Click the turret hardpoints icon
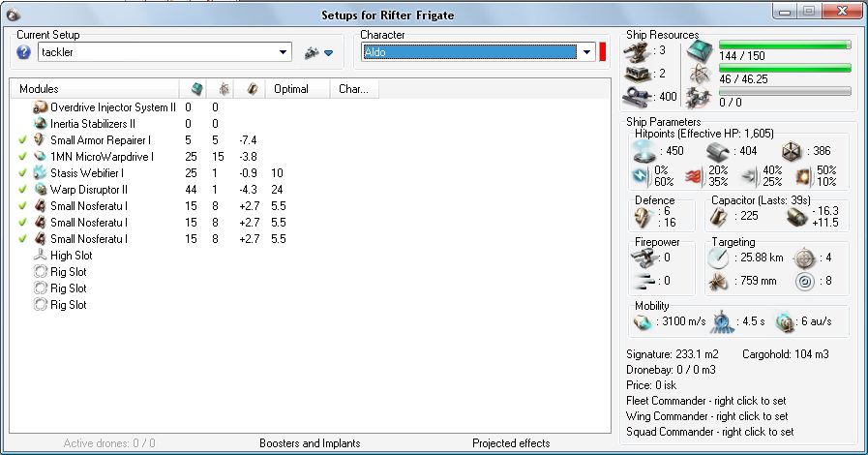Viewport: 868px width, 455px height. coord(637,51)
